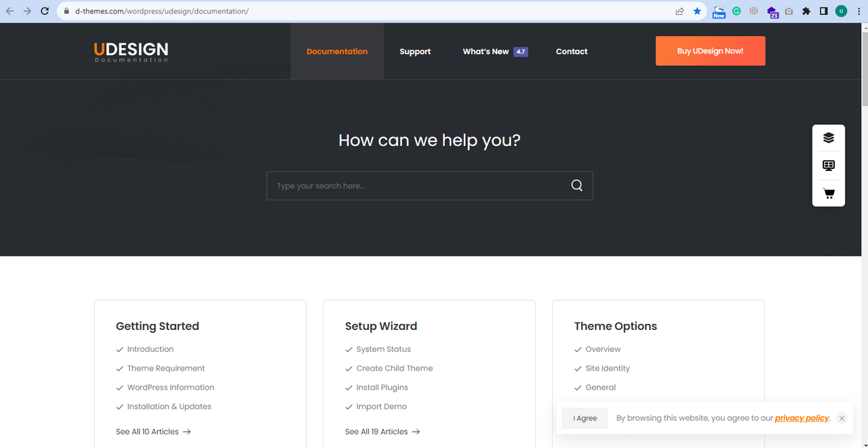Open the Site Identity article

pos(608,369)
